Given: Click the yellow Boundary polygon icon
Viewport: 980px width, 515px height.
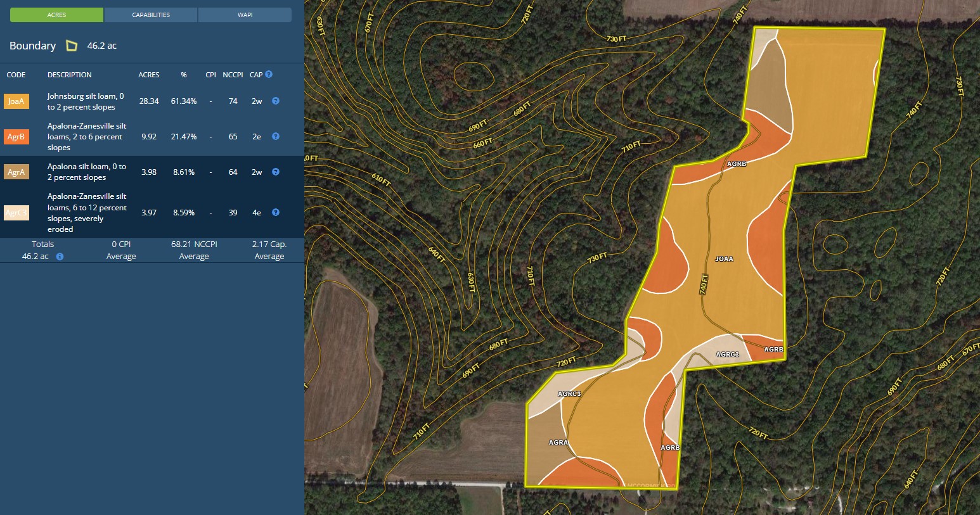Looking at the screenshot, I should pyautogui.click(x=72, y=46).
